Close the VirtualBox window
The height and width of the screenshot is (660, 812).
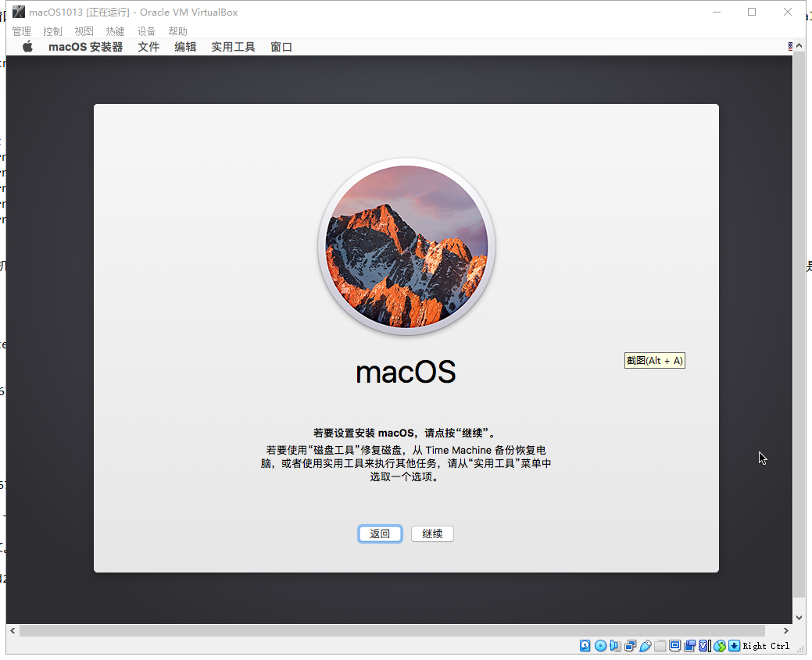(x=788, y=12)
